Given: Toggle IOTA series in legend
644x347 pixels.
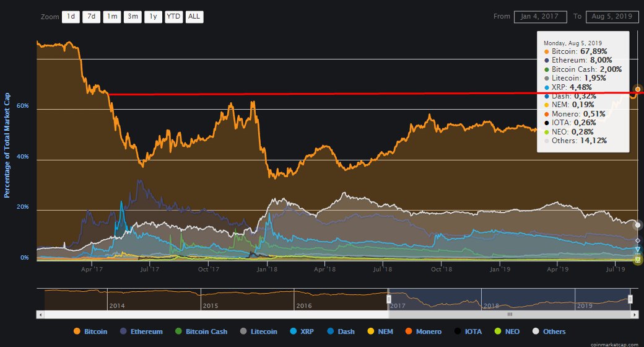Looking at the screenshot, I should pos(468,332).
